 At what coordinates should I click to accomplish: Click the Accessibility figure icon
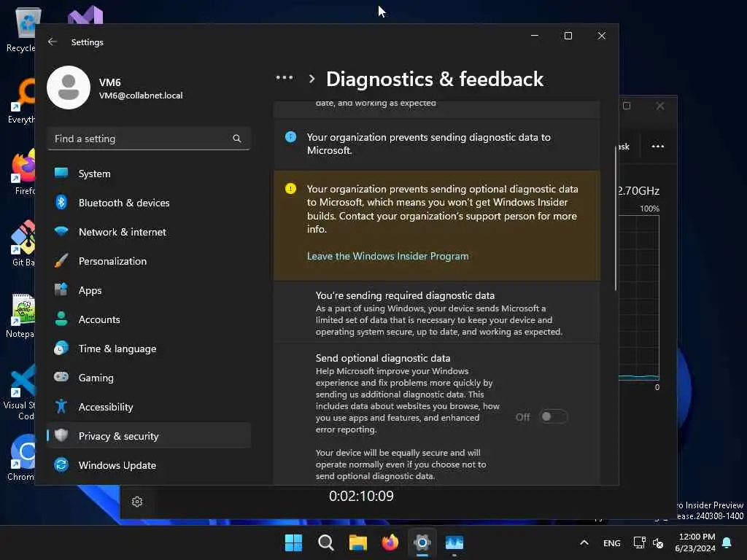pyautogui.click(x=61, y=407)
